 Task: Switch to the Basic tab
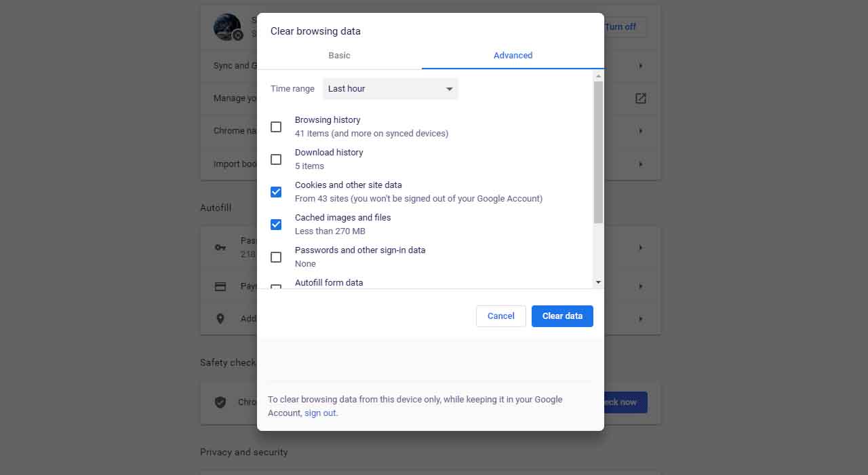click(339, 56)
